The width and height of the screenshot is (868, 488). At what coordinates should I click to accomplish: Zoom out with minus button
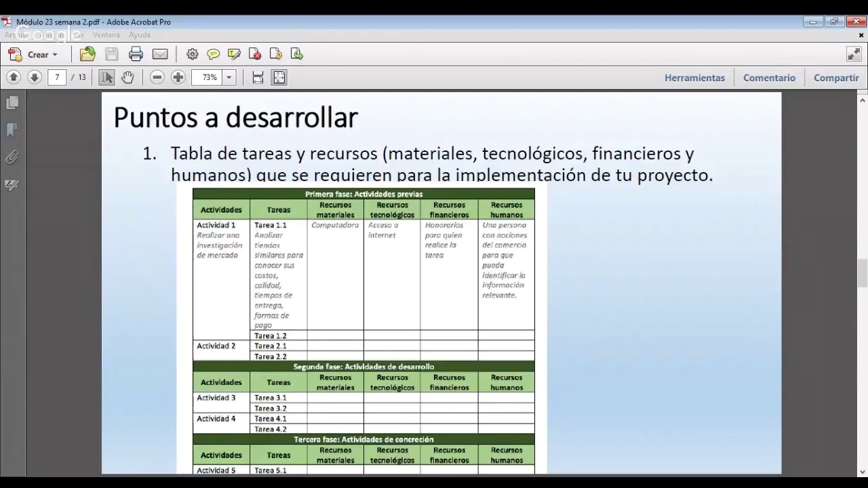pos(157,77)
